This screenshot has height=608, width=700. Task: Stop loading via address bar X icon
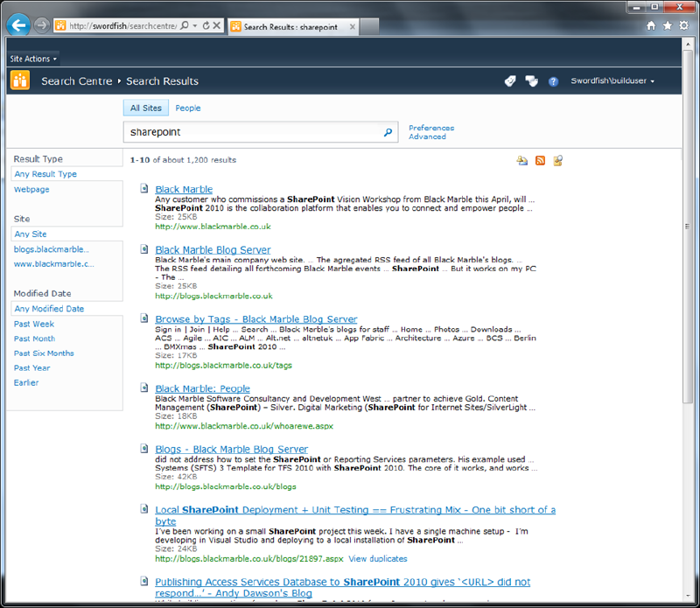tap(216, 25)
